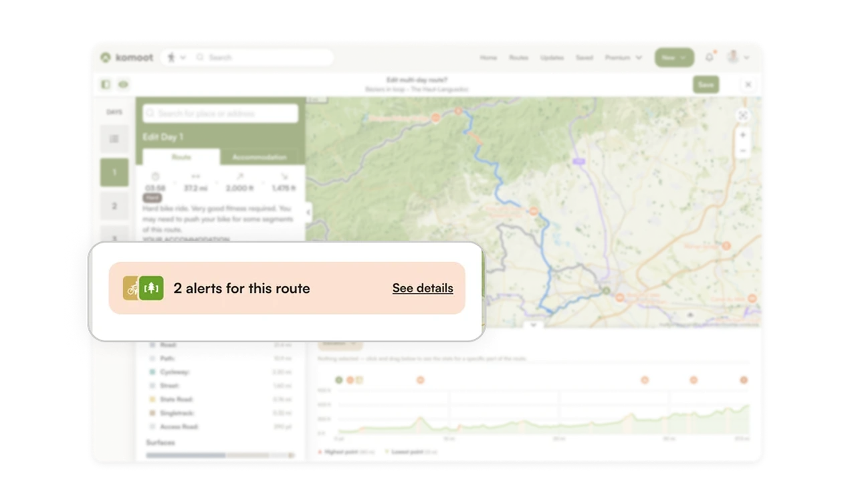Image resolution: width=856 pixels, height=504 pixels.
Task: Click the green Save button
Action: coord(706,84)
